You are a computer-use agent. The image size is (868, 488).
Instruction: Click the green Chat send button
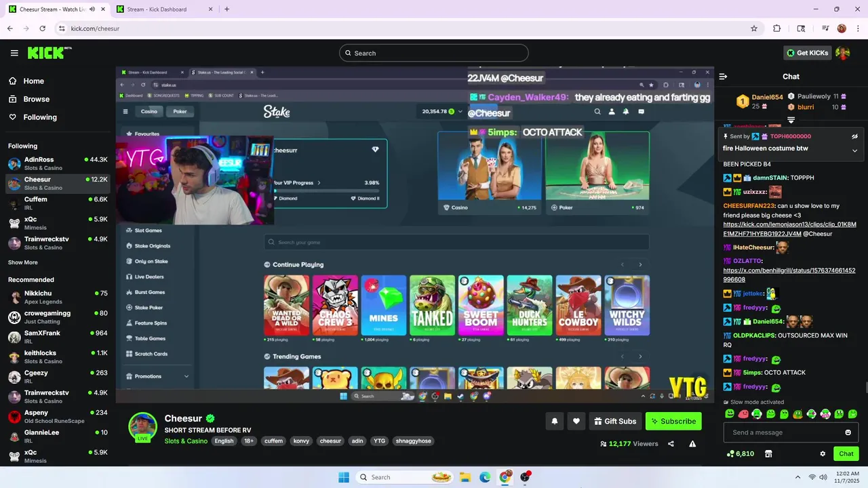tap(846, 454)
